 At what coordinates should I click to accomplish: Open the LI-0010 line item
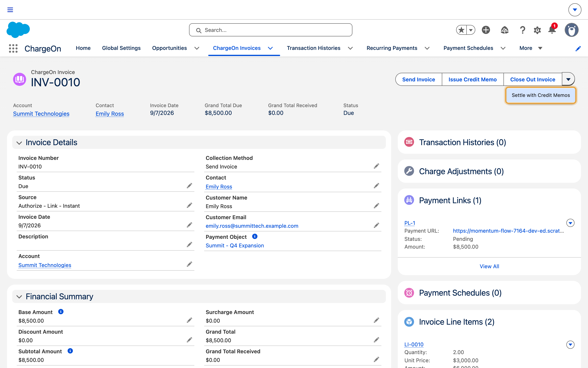click(x=414, y=345)
